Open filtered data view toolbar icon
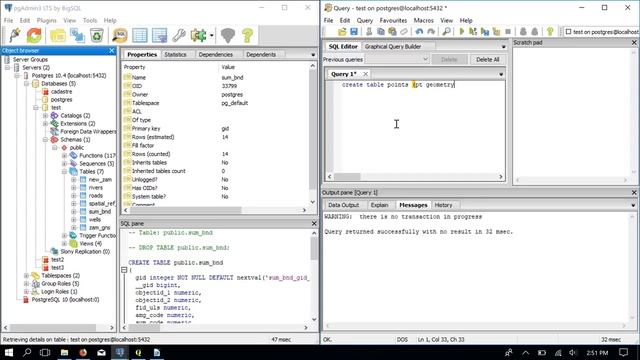The height and width of the screenshot is (360, 640). point(159,36)
